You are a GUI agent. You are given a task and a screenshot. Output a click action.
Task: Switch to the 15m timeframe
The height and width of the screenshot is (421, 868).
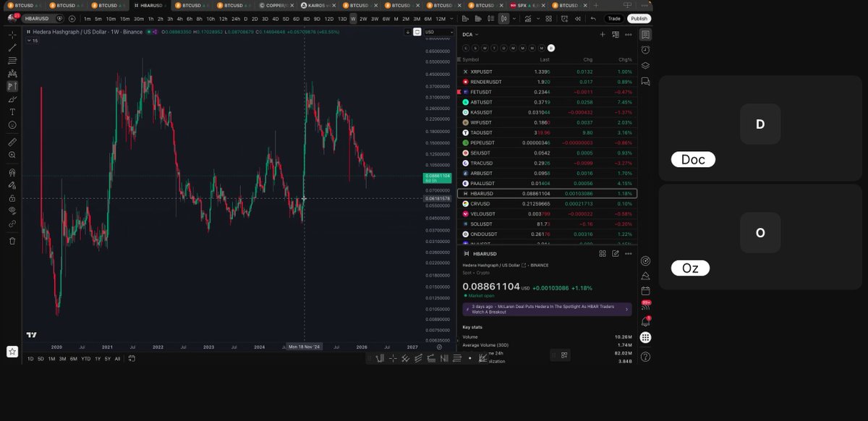pyautogui.click(x=125, y=19)
